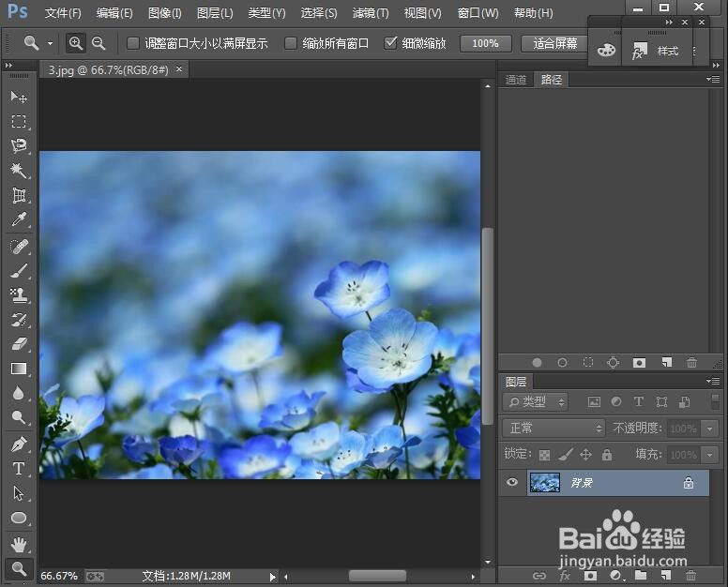This screenshot has width=728, height=587.
Task: Add layer mask icon in Layers panel
Action: pos(590,576)
